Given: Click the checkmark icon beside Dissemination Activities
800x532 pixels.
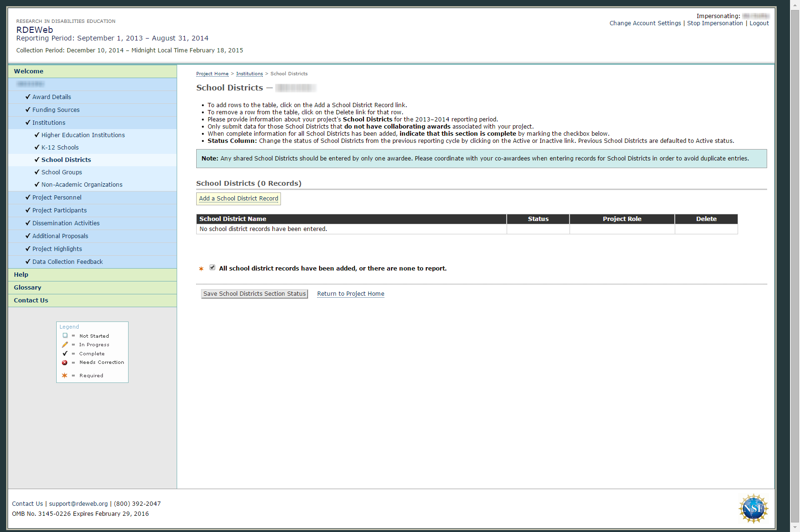Looking at the screenshot, I should (x=28, y=223).
